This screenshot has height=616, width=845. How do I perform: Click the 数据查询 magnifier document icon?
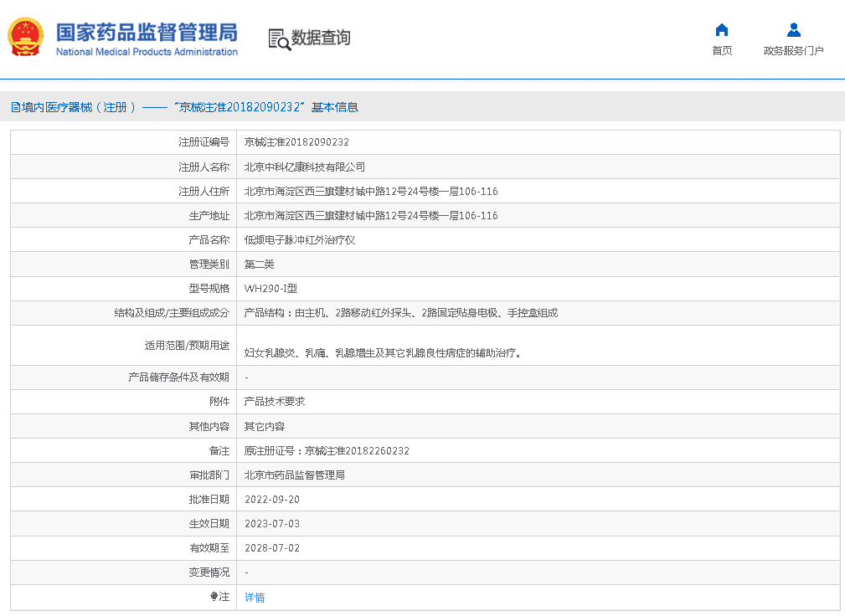click(278, 38)
